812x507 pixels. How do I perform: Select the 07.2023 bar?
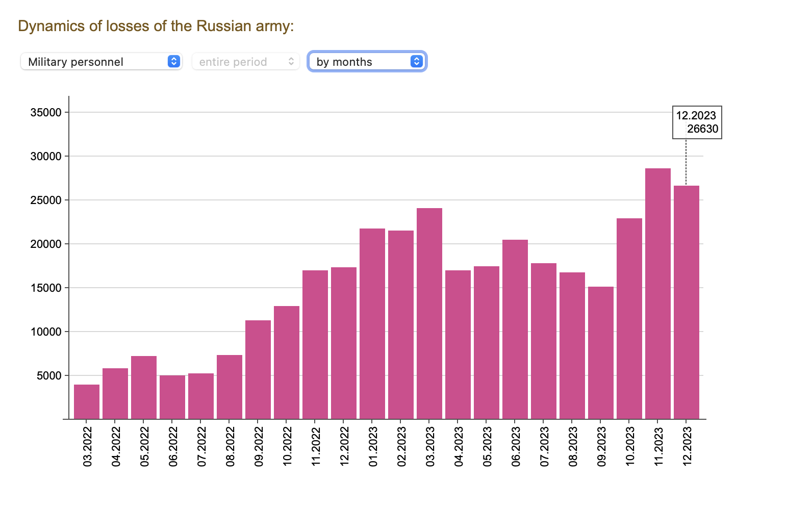point(544,341)
